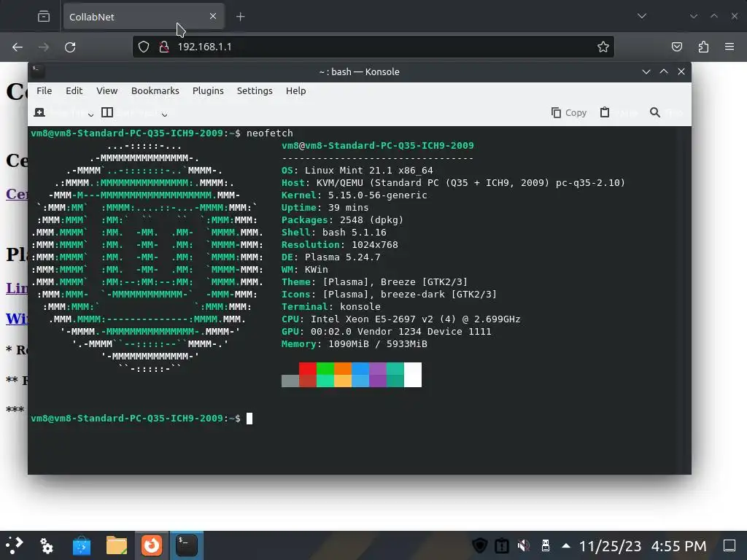Click the partially hidden 'Wi' link on webpage
Viewport: 747px width, 560px height.
17,318
